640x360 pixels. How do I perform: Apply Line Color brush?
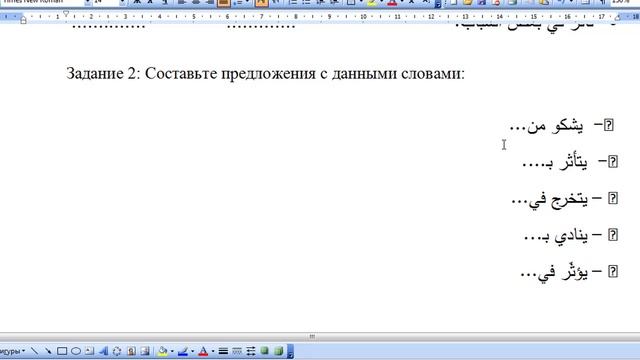click(x=183, y=351)
